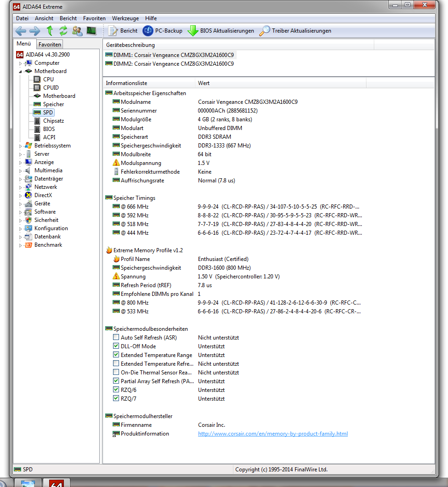
Task: Click the Bericht toolbar button label
Action: [129, 31]
